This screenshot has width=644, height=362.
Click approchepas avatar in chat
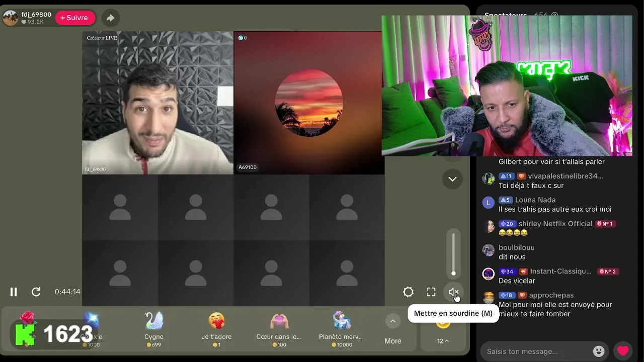click(489, 298)
